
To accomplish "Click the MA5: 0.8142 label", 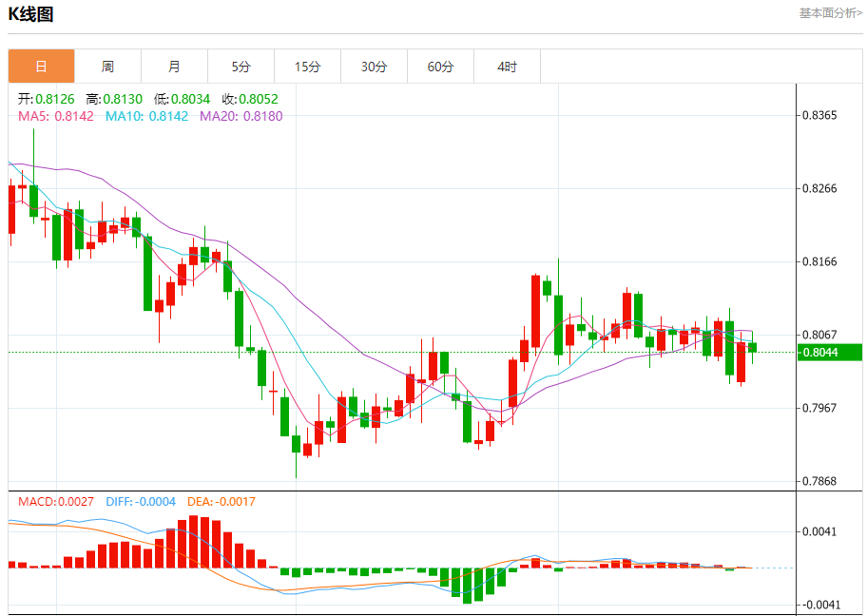I will pos(56,116).
